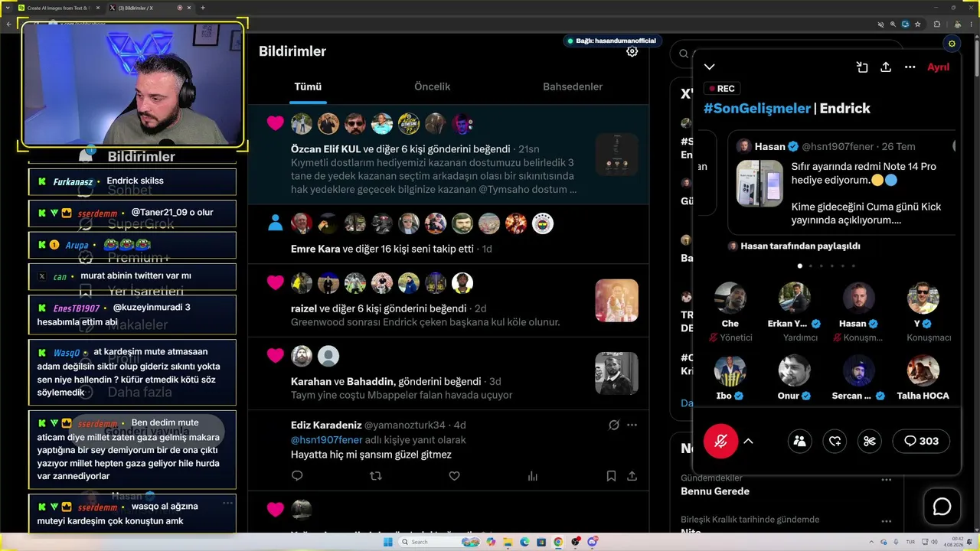Leave the Space with Ayrıl
Viewport: 980px width, 551px height.
click(x=938, y=67)
